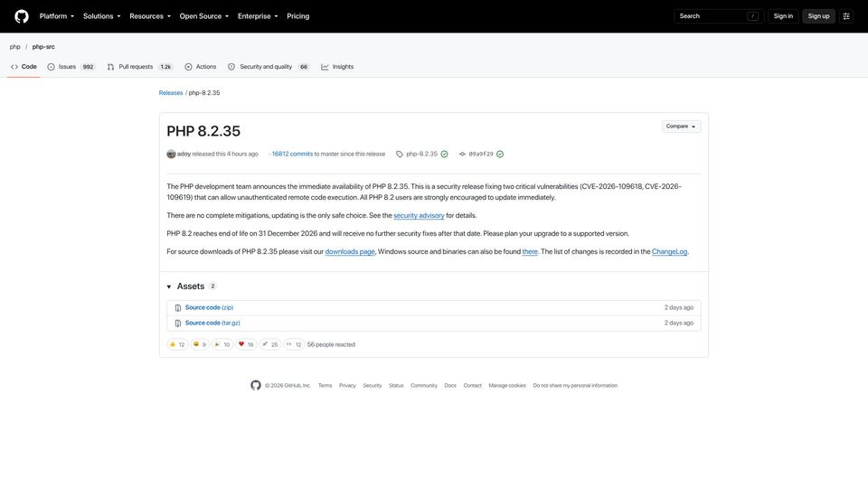This screenshot has width=868, height=488.
Task: Open commit 09a9f29
Action: (x=480, y=154)
